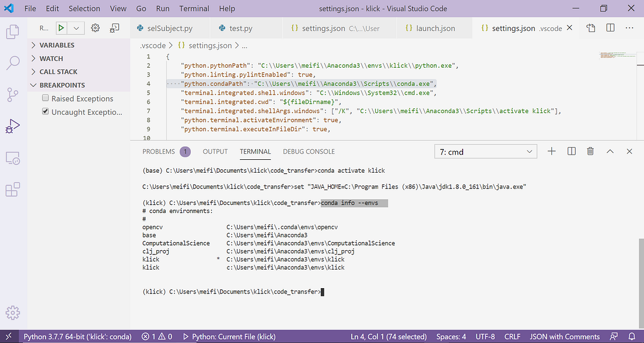Disable the Uncaught Exceptions breakpoint
This screenshot has width=644, height=343.
[45, 111]
